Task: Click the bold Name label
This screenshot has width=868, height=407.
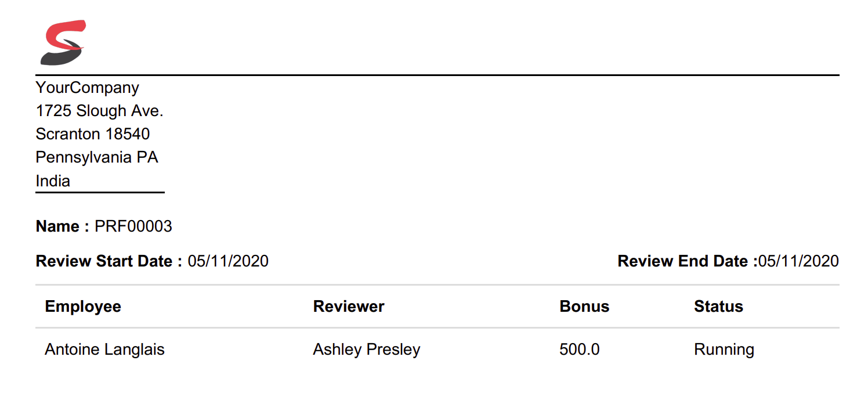Action: (x=63, y=226)
